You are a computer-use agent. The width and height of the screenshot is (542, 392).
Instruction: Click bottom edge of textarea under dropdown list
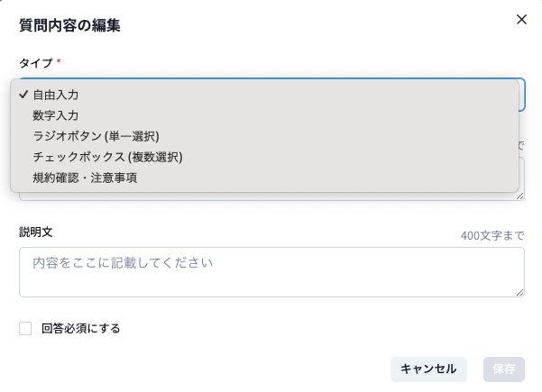pos(271,197)
